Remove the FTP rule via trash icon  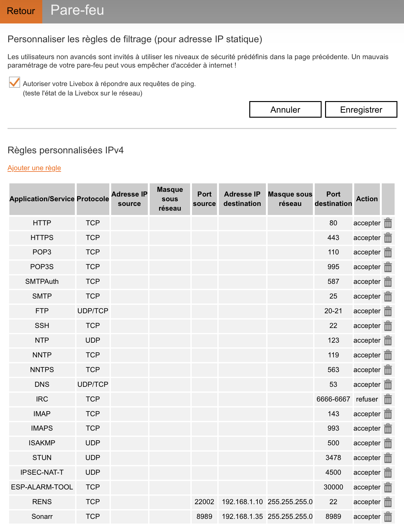tap(388, 311)
